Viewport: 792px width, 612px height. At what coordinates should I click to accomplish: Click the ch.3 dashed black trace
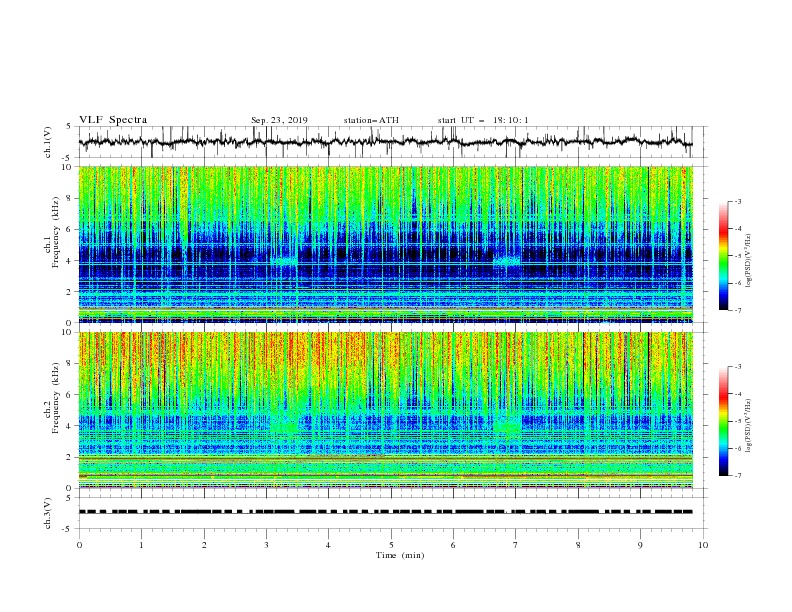point(386,512)
